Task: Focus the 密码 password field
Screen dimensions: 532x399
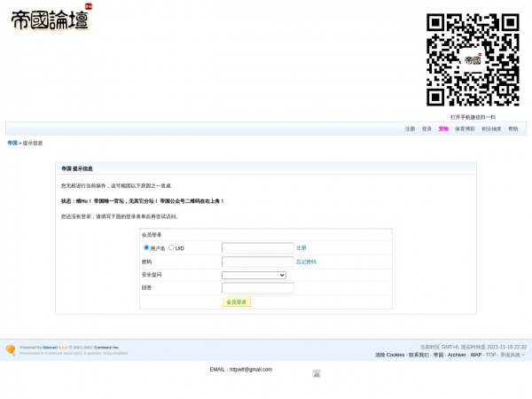Action: (257, 262)
